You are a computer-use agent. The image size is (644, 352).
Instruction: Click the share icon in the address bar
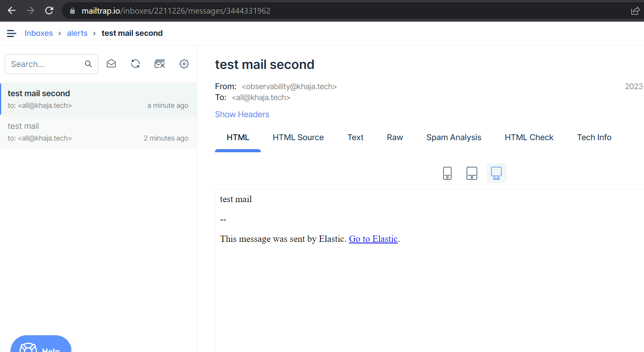coord(635,11)
